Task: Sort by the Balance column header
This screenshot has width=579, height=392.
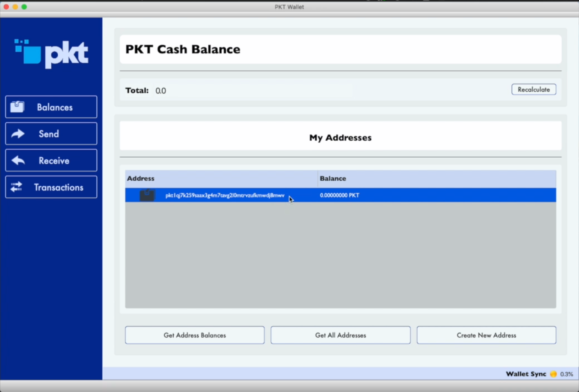Action: tap(333, 178)
